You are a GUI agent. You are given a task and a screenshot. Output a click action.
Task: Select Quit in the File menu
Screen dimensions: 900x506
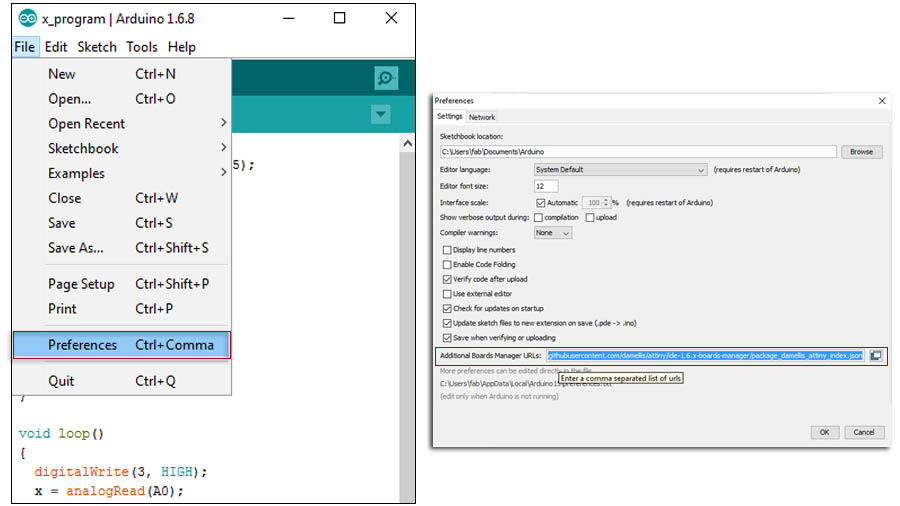point(122,381)
